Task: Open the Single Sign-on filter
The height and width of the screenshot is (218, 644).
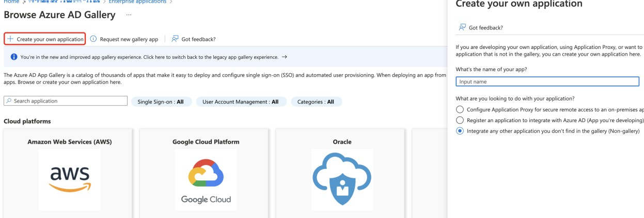Action: [161, 102]
